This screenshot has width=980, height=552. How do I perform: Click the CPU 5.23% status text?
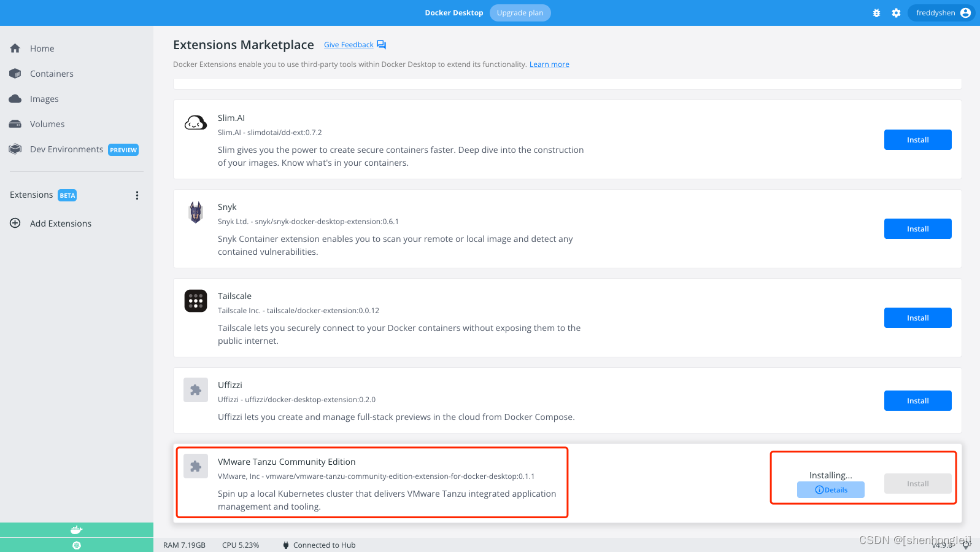tap(241, 545)
